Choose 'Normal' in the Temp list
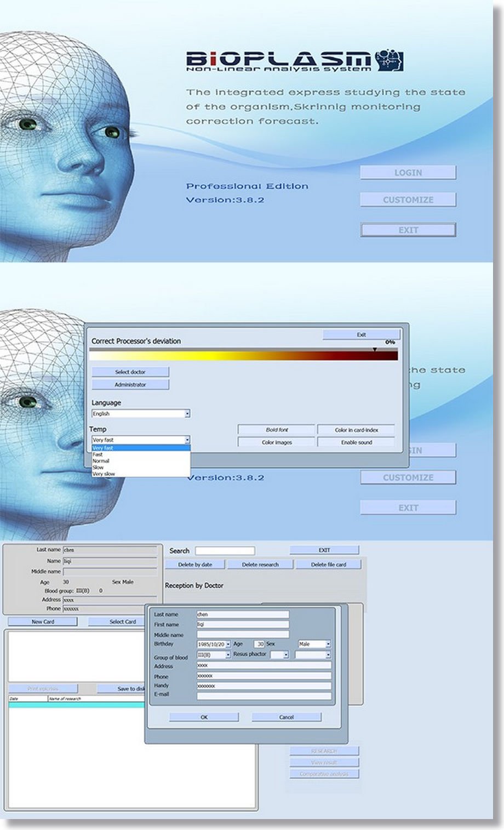This screenshot has width=504, height=830. coord(141,461)
